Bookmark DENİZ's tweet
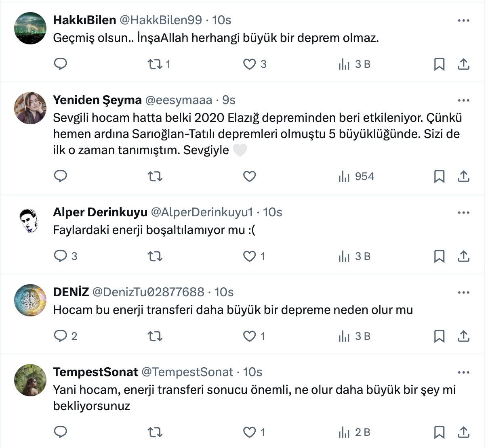This screenshot has height=448, width=488. tap(439, 336)
